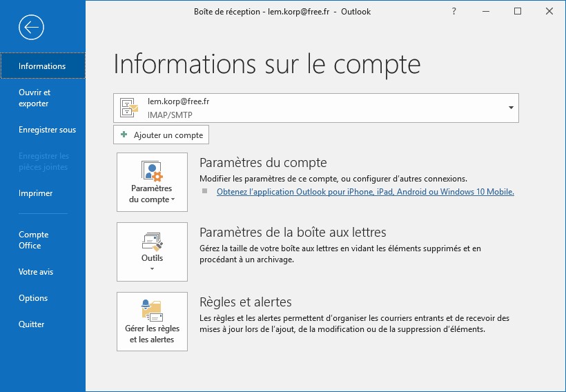Expand the account selector dropdown arrow
Screen dimensions: 566x392
(x=511, y=108)
